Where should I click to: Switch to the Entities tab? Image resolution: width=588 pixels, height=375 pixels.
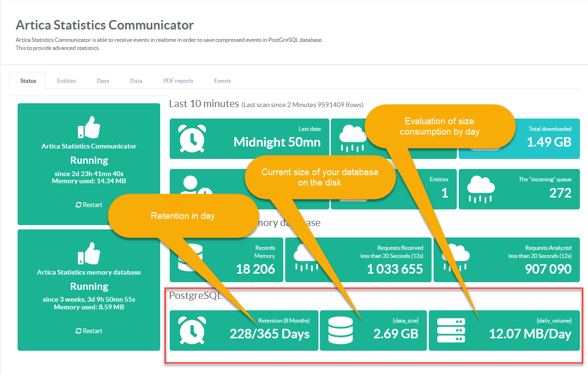(67, 81)
